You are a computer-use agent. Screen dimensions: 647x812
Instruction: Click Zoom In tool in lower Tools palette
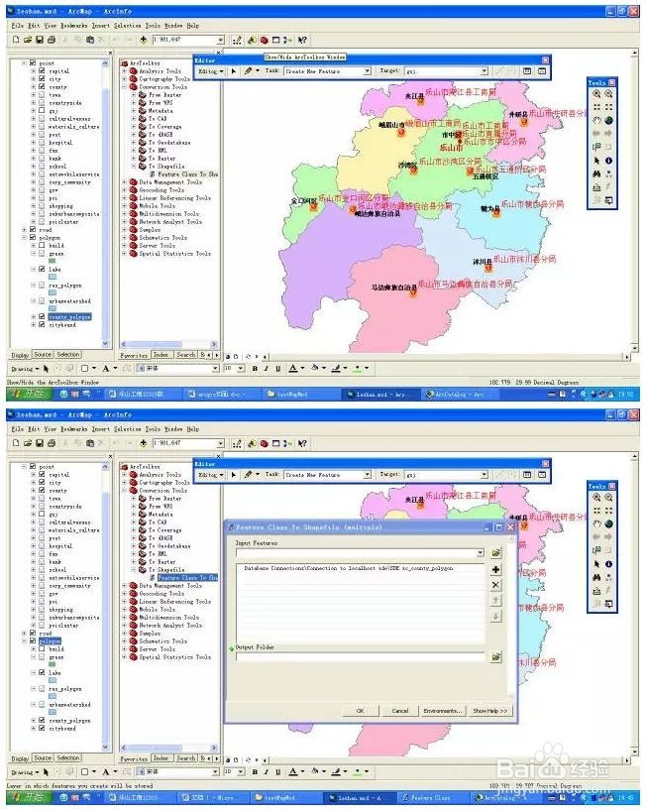596,497
